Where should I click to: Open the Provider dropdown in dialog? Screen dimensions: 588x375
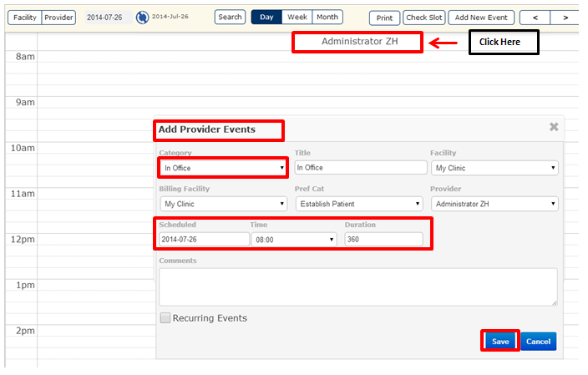494,204
